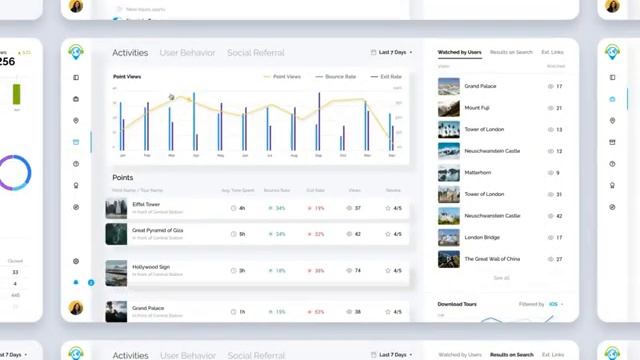Toggle the Exit Rate legend entry
This screenshot has width=640, height=360.
click(386, 77)
